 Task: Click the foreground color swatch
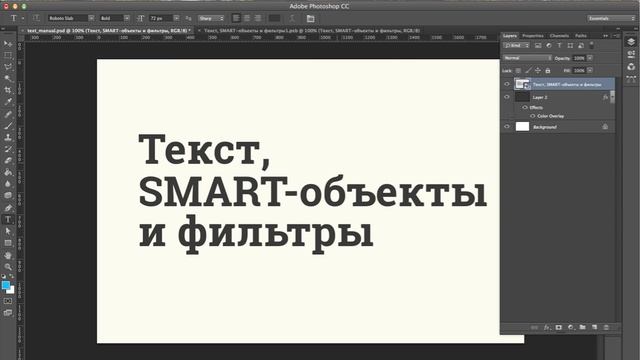pos(6,285)
